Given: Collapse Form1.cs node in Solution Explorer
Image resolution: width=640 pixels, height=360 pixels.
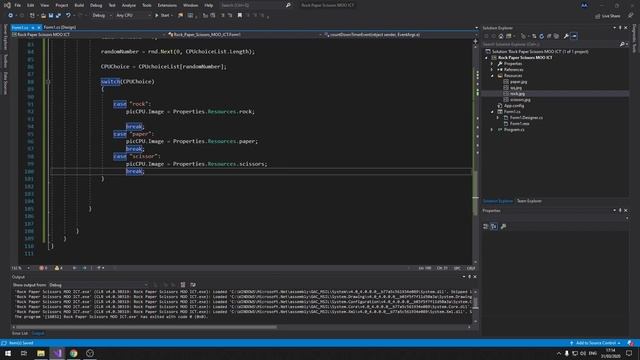Looking at the screenshot, I should pyautogui.click(x=492, y=112).
